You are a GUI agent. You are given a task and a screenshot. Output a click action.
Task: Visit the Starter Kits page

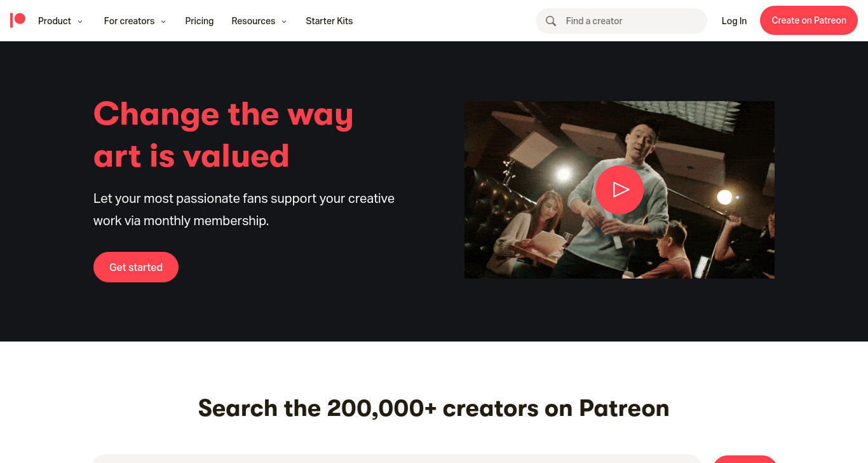tap(329, 21)
